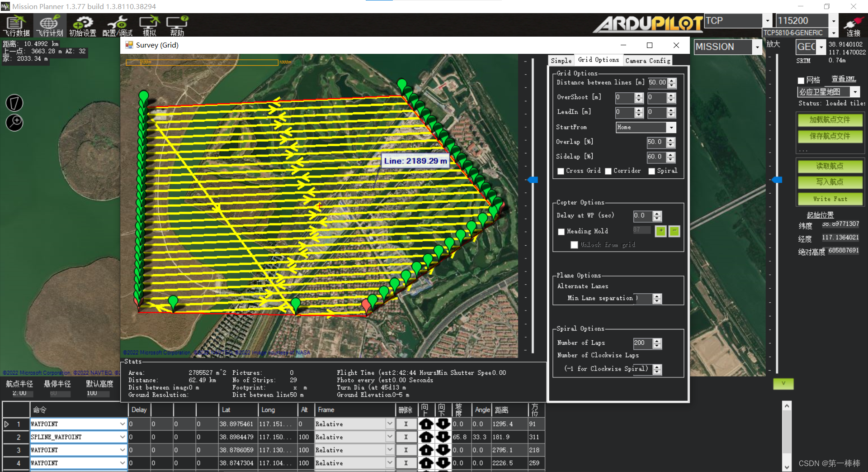Open the 115200 baud rate dropdown

pyautogui.click(x=834, y=21)
